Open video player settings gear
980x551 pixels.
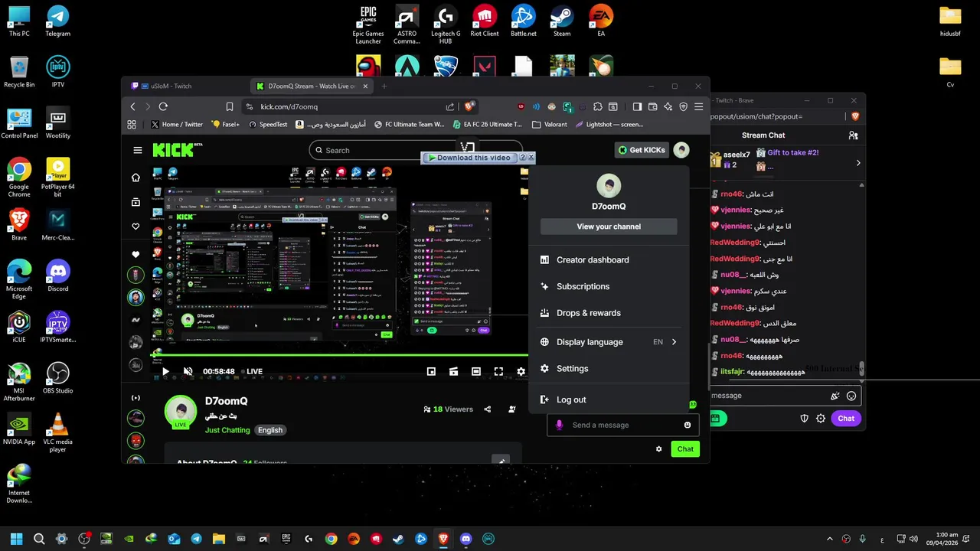(521, 371)
